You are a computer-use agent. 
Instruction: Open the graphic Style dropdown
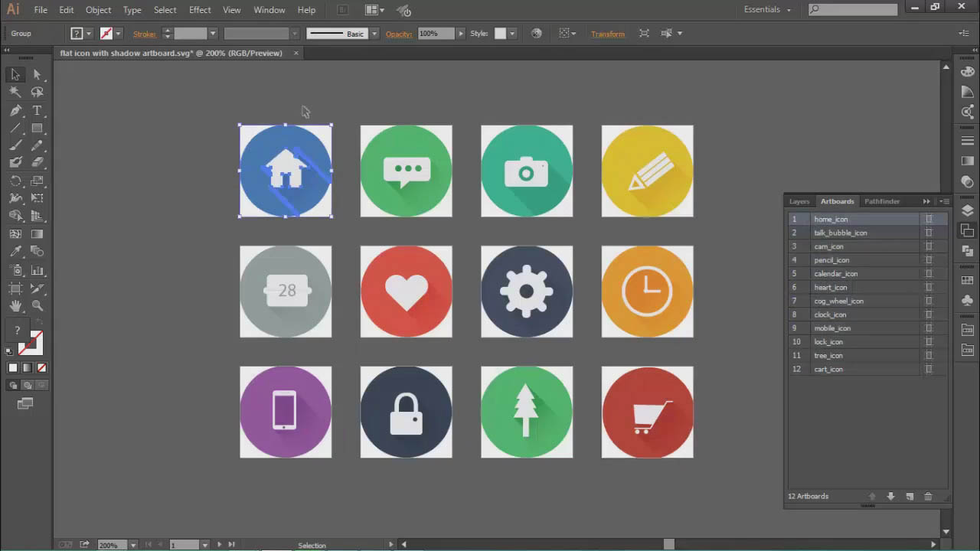coord(511,34)
